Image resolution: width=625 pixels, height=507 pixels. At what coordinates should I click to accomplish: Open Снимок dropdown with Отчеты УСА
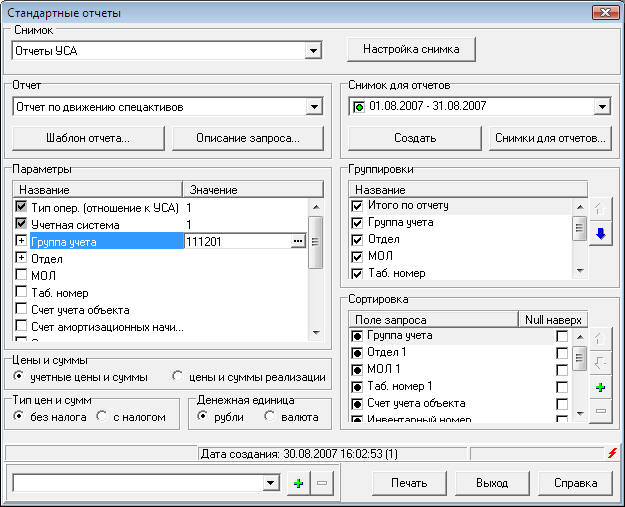tap(313, 51)
